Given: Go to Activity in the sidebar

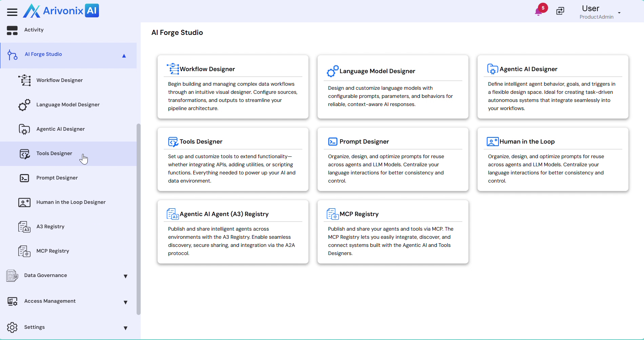Looking at the screenshot, I should [x=34, y=30].
